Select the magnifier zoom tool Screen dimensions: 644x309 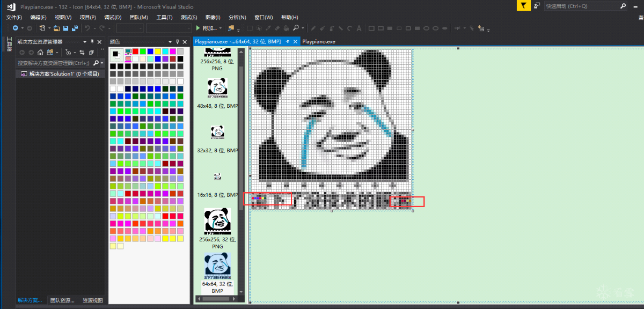click(296, 27)
